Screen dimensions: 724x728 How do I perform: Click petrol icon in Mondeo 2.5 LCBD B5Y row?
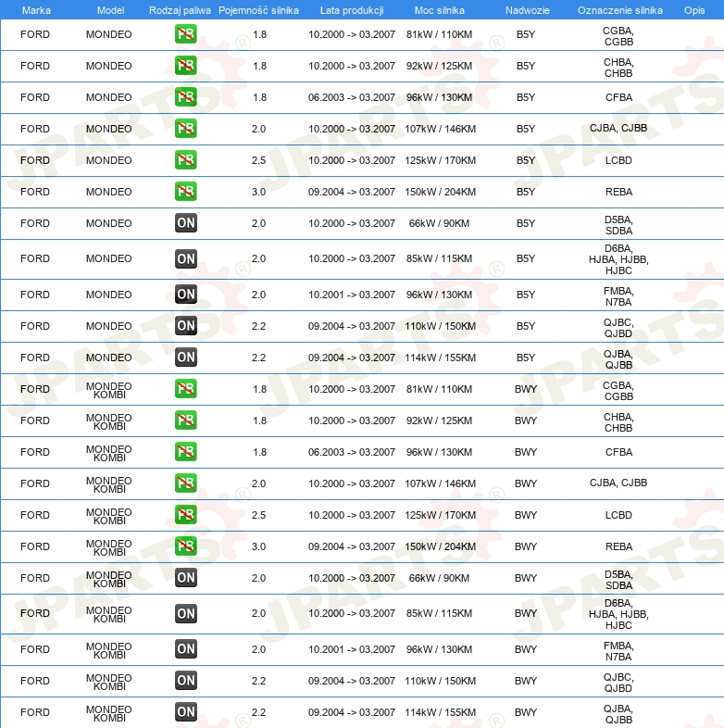tap(186, 160)
